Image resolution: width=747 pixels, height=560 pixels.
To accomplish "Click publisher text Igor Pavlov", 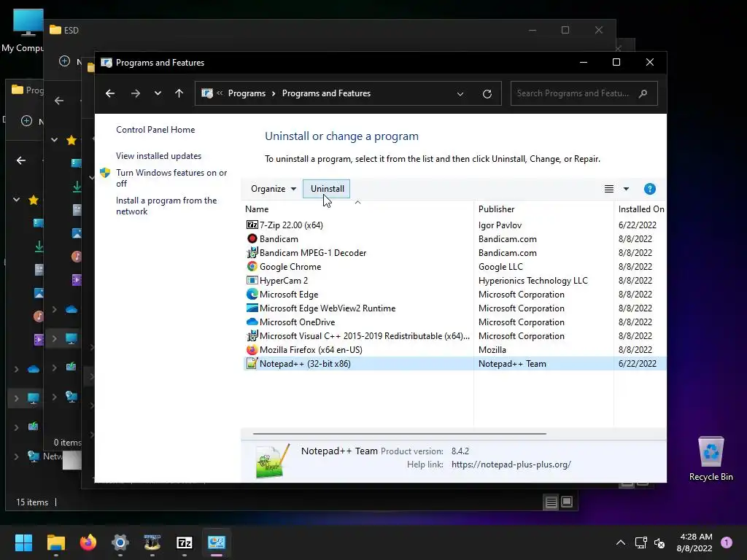I will point(500,225).
